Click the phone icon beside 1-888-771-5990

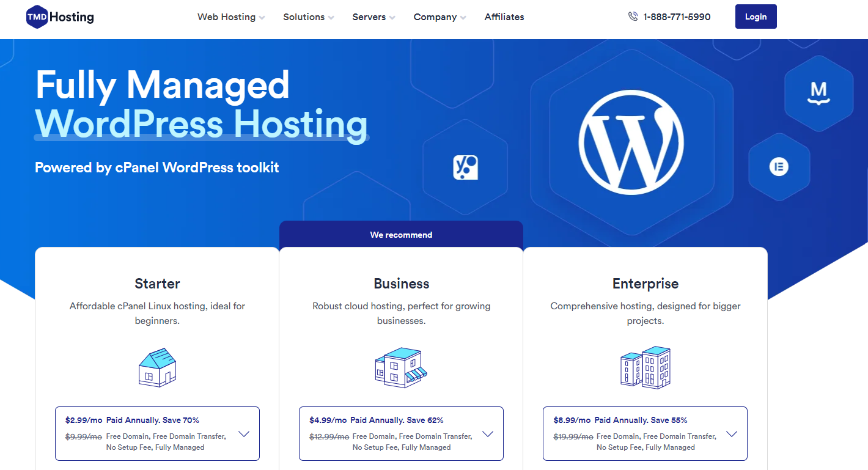click(x=633, y=17)
